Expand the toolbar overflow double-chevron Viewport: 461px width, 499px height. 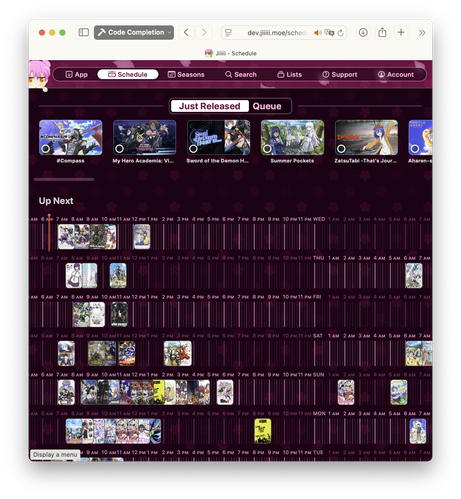pos(422,33)
